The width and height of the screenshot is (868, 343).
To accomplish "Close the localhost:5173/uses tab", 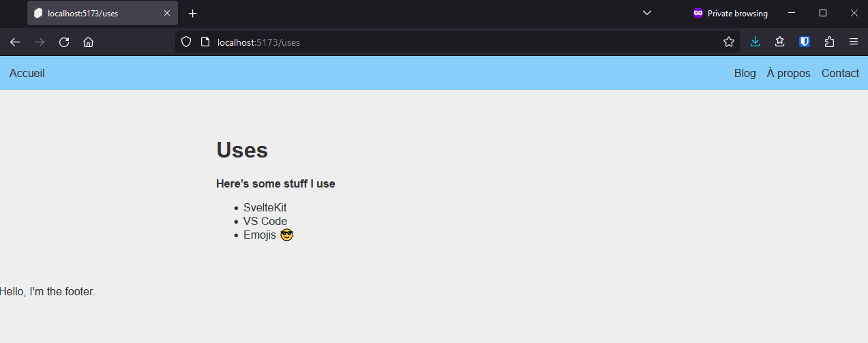I will tap(167, 14).
